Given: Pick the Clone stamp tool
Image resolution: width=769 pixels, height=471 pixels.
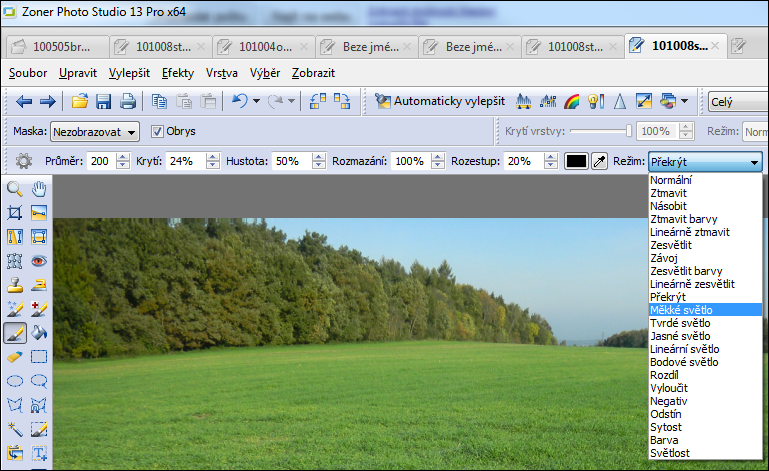Looking at the screenshot, I should [15, 285].
